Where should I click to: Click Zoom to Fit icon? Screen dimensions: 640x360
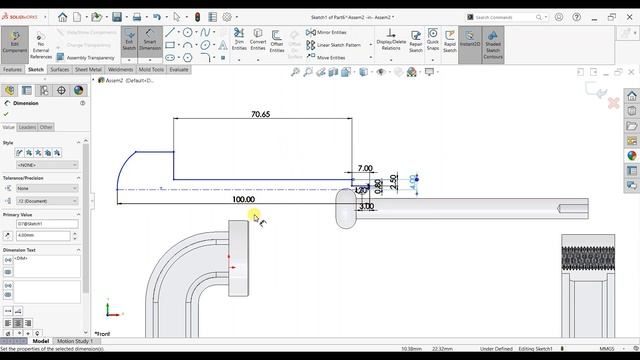pyautogui.click(x=295, y=72)
